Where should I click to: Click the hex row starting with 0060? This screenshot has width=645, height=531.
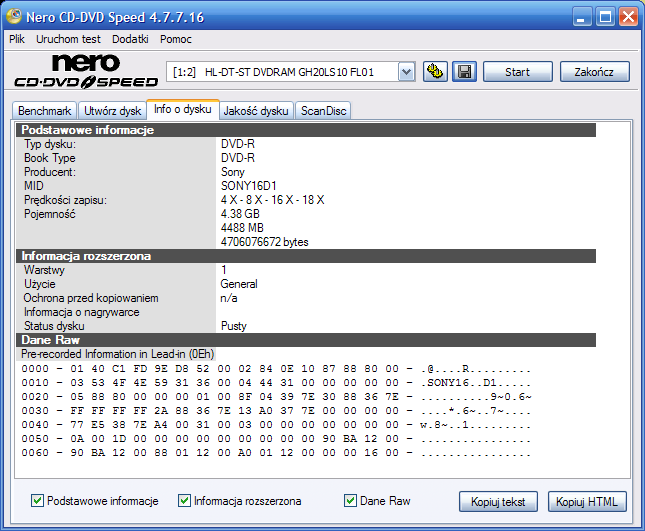276,453
